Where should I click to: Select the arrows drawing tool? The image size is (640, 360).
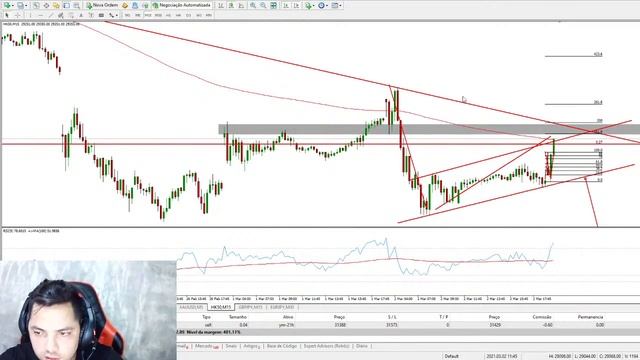[x=111, y=15]
